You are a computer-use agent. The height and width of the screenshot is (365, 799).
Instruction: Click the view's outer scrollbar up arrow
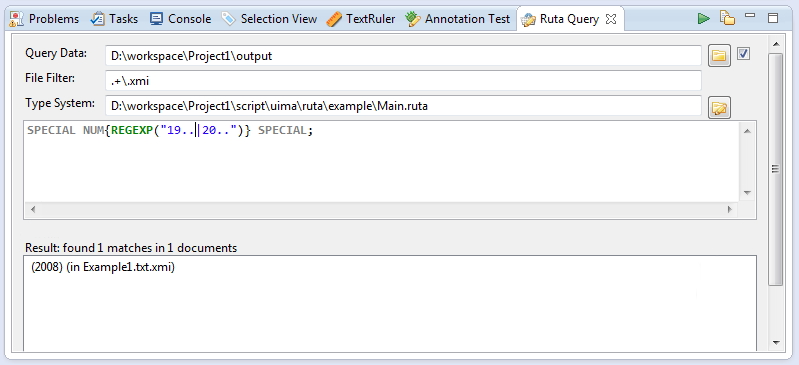[x=776, y=43]
